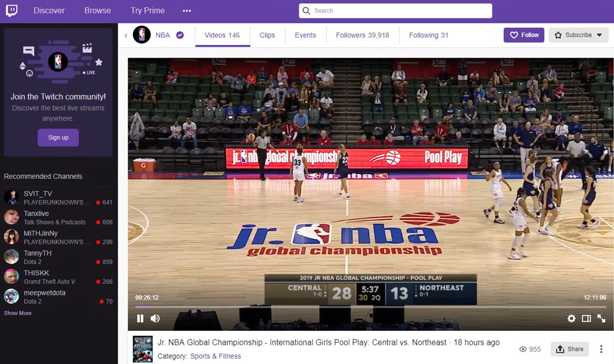Viewport: 614px width, 364px height.
Task: Click the NBA channel name
Action: point(163,35)
